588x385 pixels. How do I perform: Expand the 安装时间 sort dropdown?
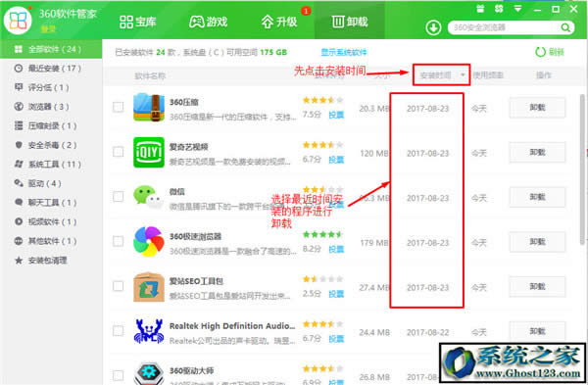pos(463,75)
